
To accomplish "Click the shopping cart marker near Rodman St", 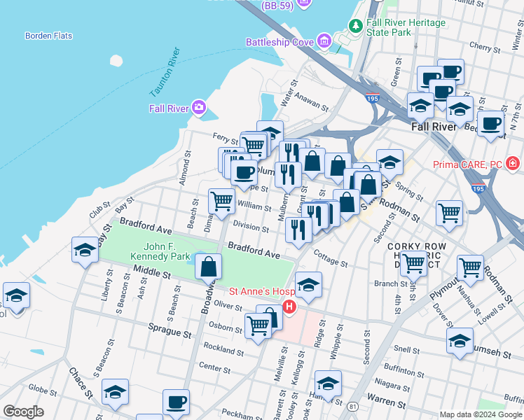I will [470, 267].
